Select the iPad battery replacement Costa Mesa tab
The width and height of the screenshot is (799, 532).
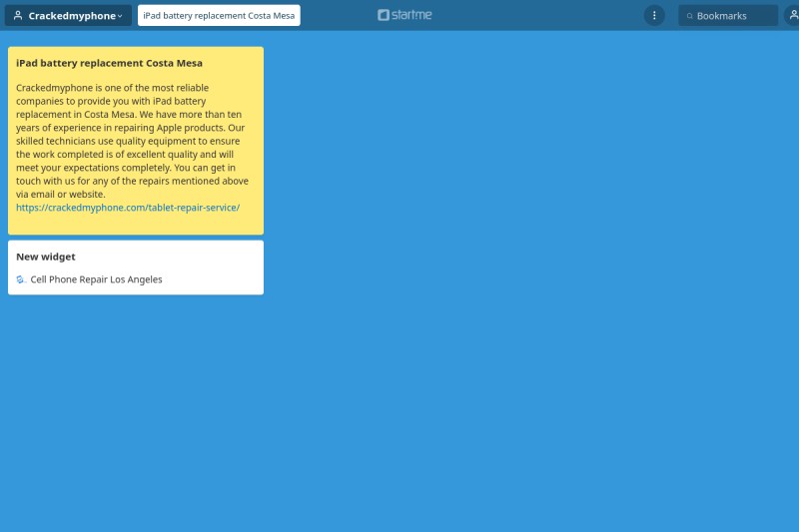pyautogui.click(x=219, y=16)
